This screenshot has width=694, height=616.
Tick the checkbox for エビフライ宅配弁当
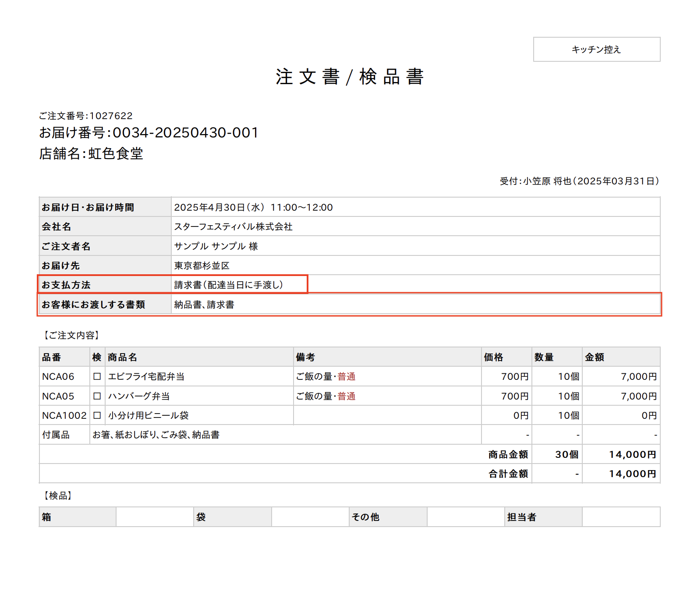97,376
